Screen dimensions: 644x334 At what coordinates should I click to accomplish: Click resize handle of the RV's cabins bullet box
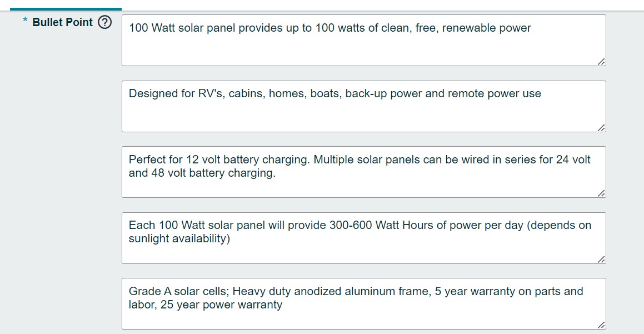[x=601, y=128]
